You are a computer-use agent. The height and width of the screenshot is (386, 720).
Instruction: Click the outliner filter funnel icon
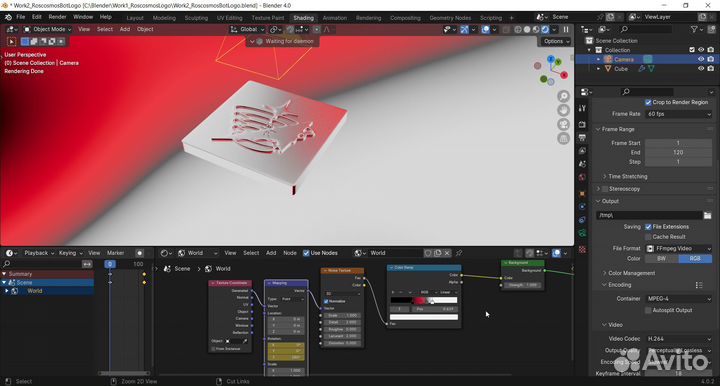pos(694,29)
